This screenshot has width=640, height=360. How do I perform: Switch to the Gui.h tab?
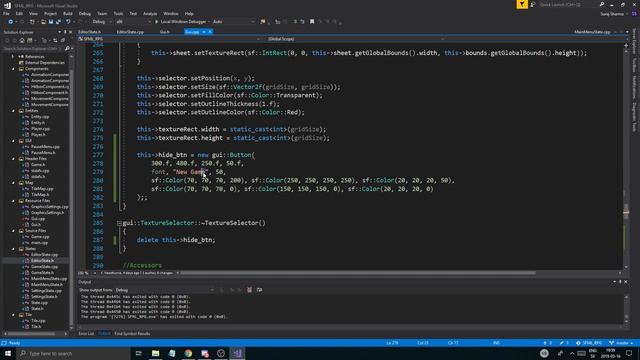click(x=164, y=32)
